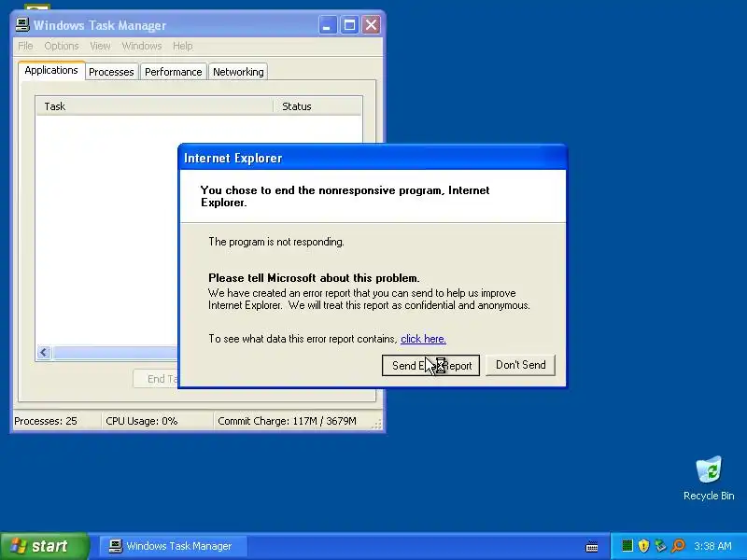Image resolution: width=747 pixels, height=560 pixels.
Task: Click the orange magnifier tray icon
Action: [678, 546]
